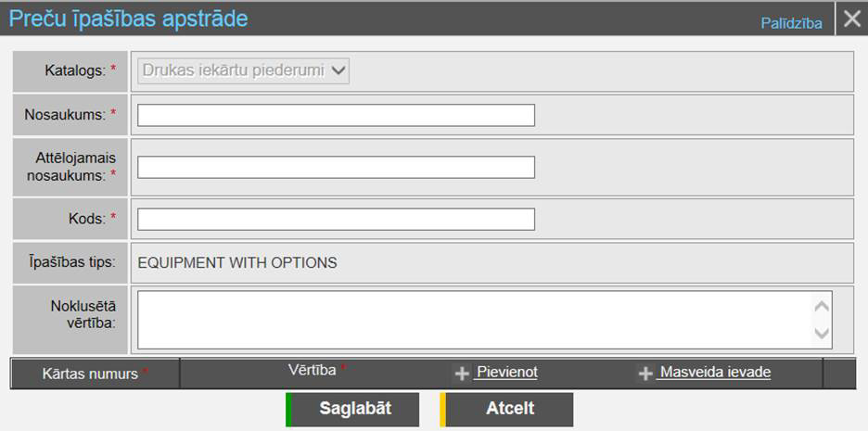Screen dimensions: 868x431
Task: Click the Vērtība column header
Action: coord(312,370)
